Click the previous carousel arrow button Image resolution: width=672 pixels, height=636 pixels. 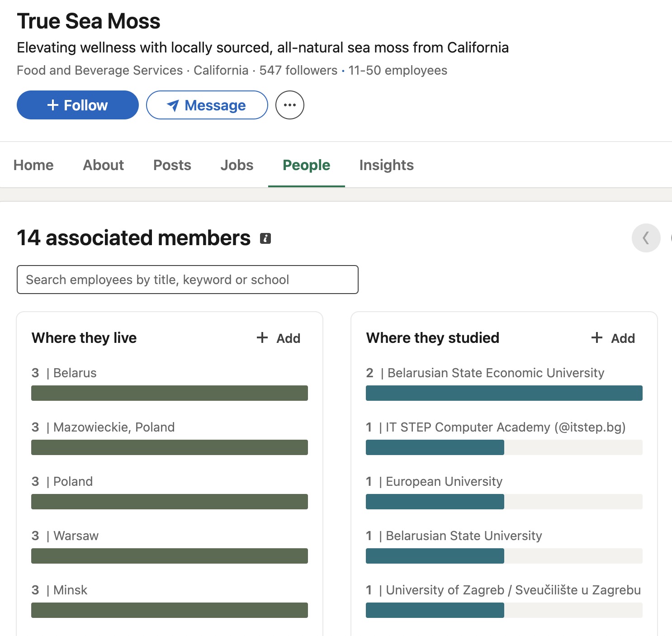646,238
